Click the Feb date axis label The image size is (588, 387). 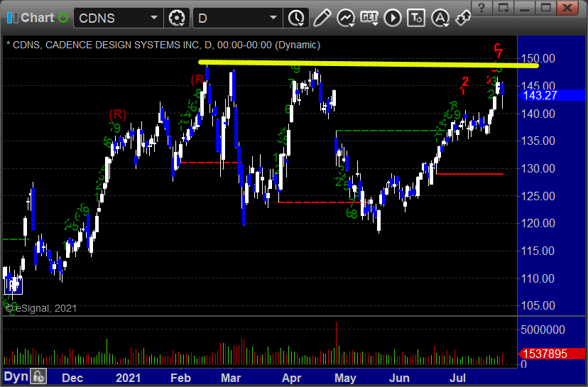(180, 378)
